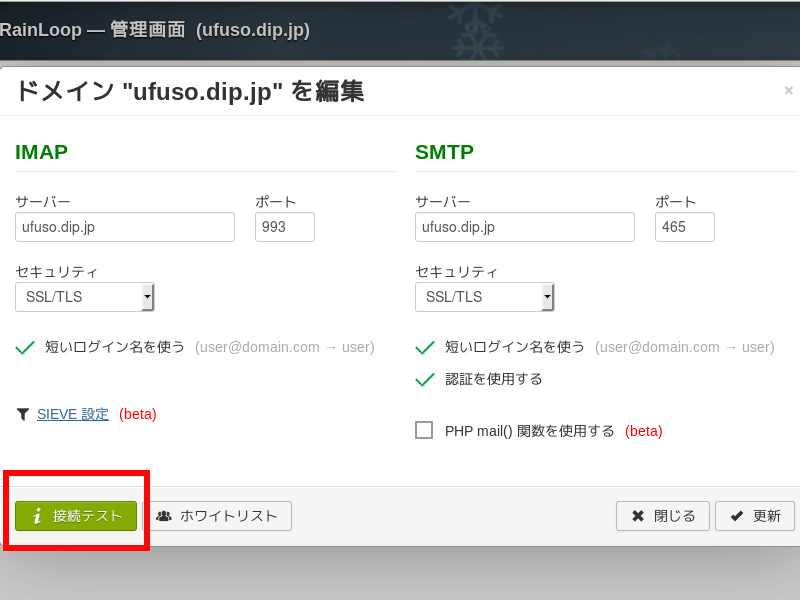Viewport: 800px width, 600px height.
Task: Click the IMAP ポート field showing 993
Action: 285,227
